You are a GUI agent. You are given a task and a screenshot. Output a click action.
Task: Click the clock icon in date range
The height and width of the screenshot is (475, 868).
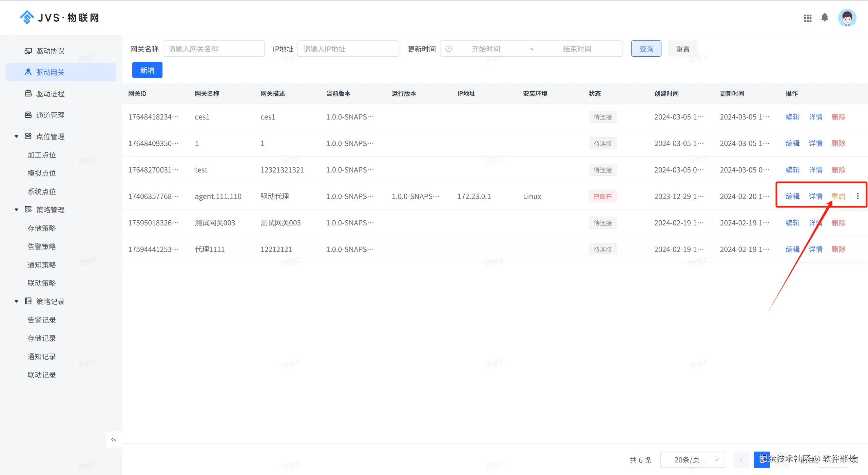[448, 49]
